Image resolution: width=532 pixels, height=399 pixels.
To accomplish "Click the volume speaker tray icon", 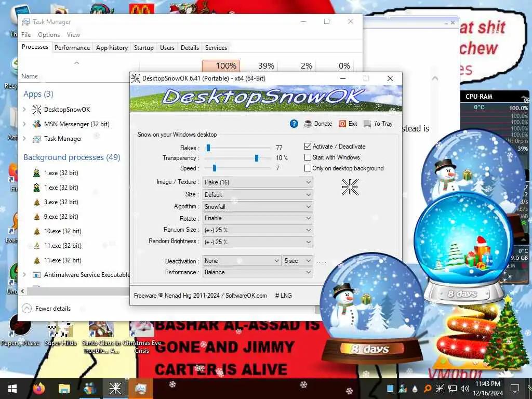I will (464, 389).
